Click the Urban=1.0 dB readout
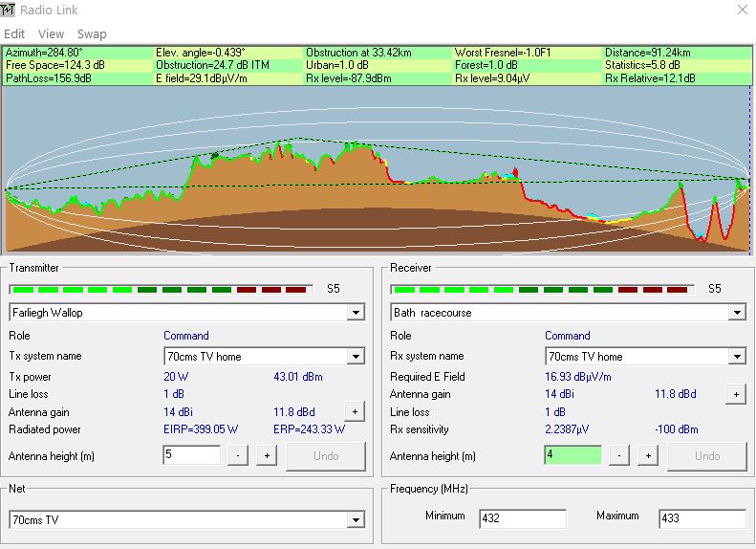Image resolution: width=756 pixels, height=549 pixels. (337, 65)
